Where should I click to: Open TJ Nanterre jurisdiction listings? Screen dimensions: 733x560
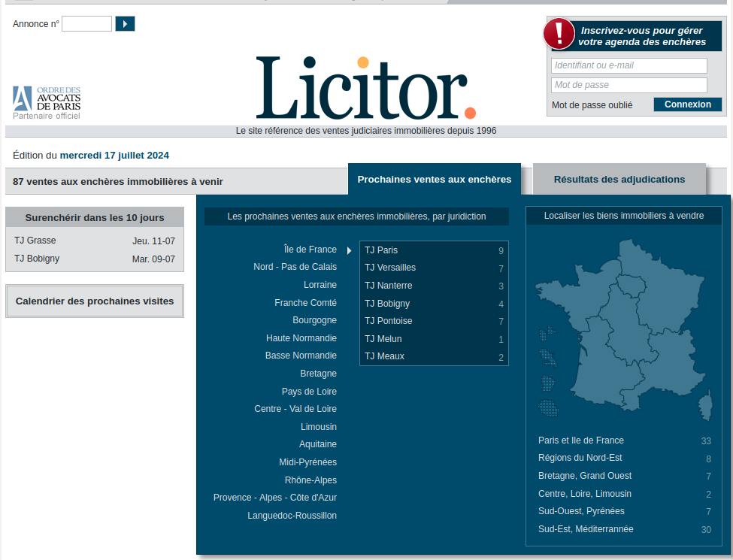(x=434, y=286)
